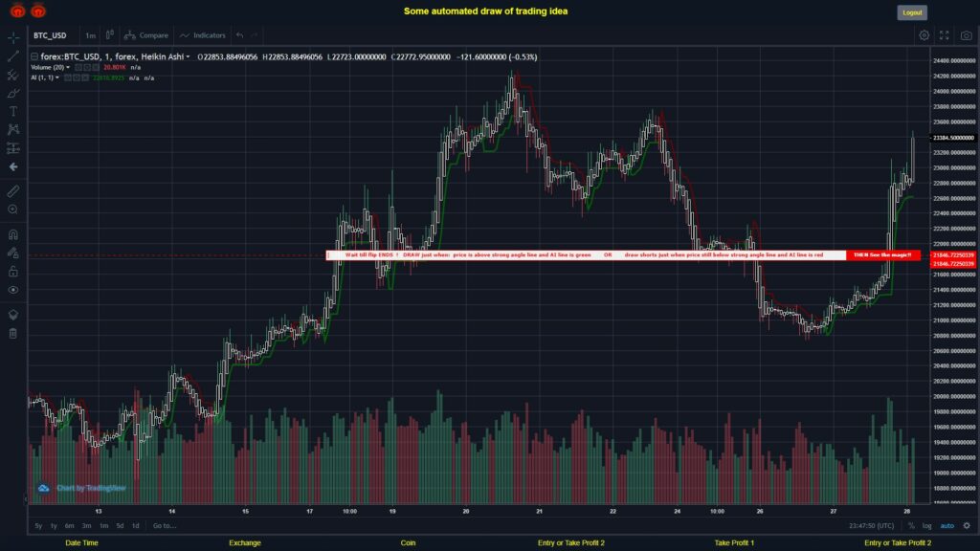Click the Compare button
This screenshot has height=551, width=980.
(146, 35)
